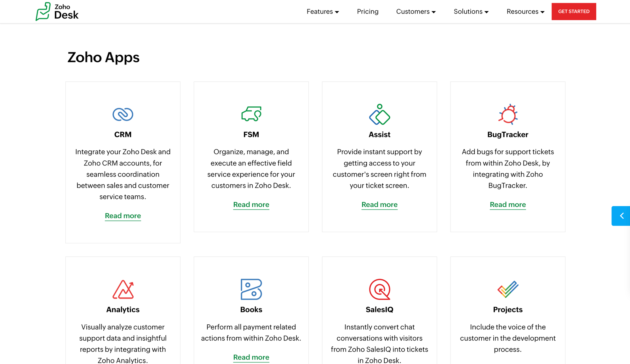630x364 pixels.
Task: Click the SalesIQ chat icon
Action: click(379, 289)
